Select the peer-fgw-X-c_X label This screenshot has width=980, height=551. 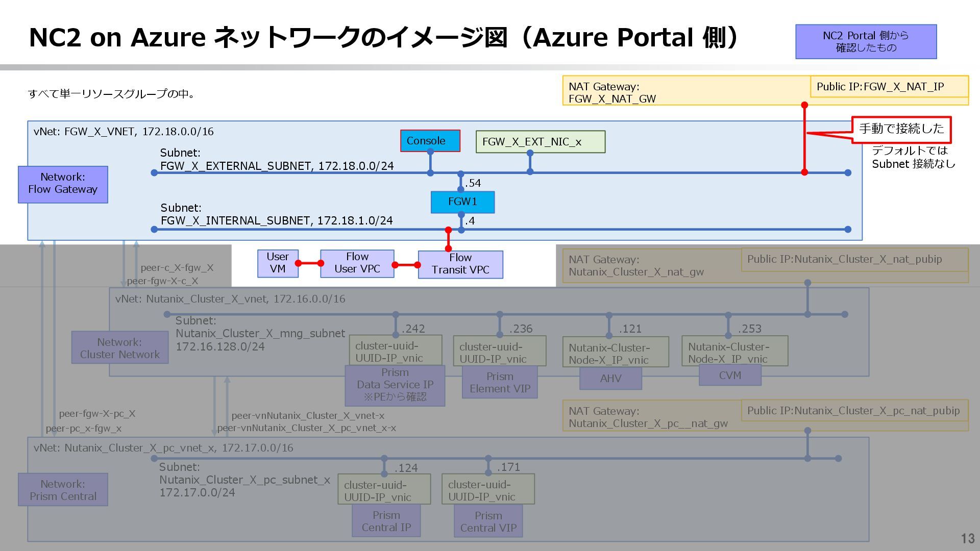click(x=162, y=281)
